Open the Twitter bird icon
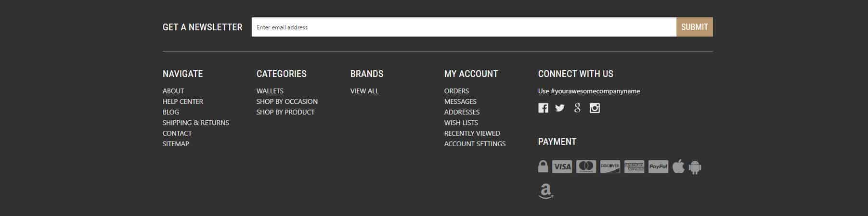The height and width of the screenshot is (216, 868). tap(559, 108)
